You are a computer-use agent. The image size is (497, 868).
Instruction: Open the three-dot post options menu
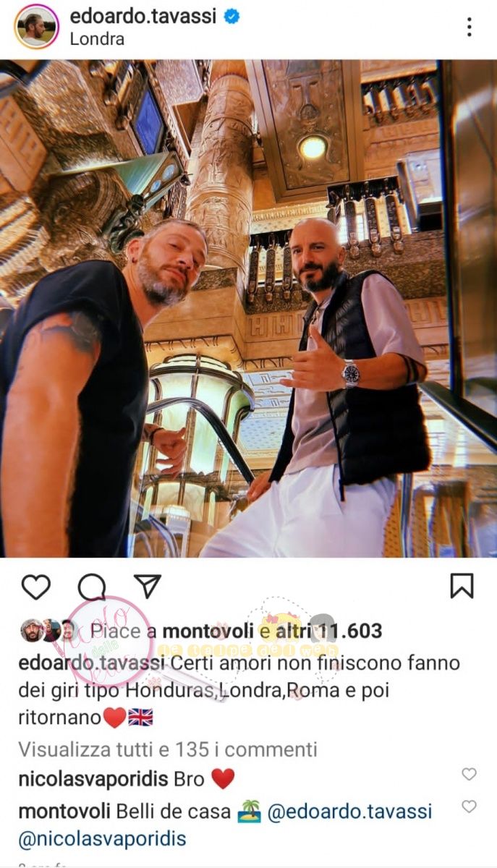click(469, 27)
